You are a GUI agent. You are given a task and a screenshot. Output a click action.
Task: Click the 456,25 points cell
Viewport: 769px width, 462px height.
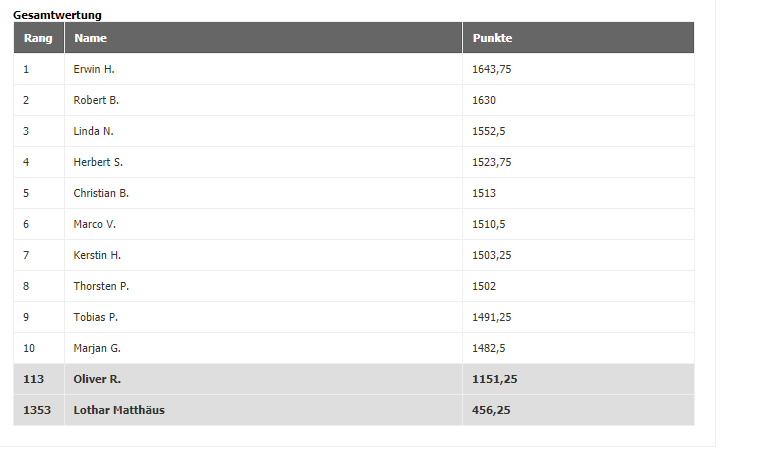[578, 410]
